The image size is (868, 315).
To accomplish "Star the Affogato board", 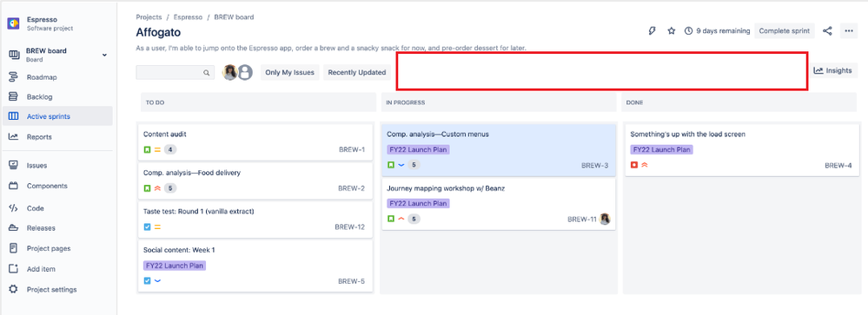I will point(672,31).
